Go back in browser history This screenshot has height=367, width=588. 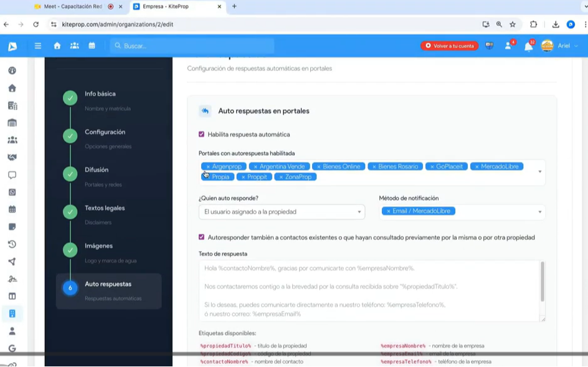6,24
